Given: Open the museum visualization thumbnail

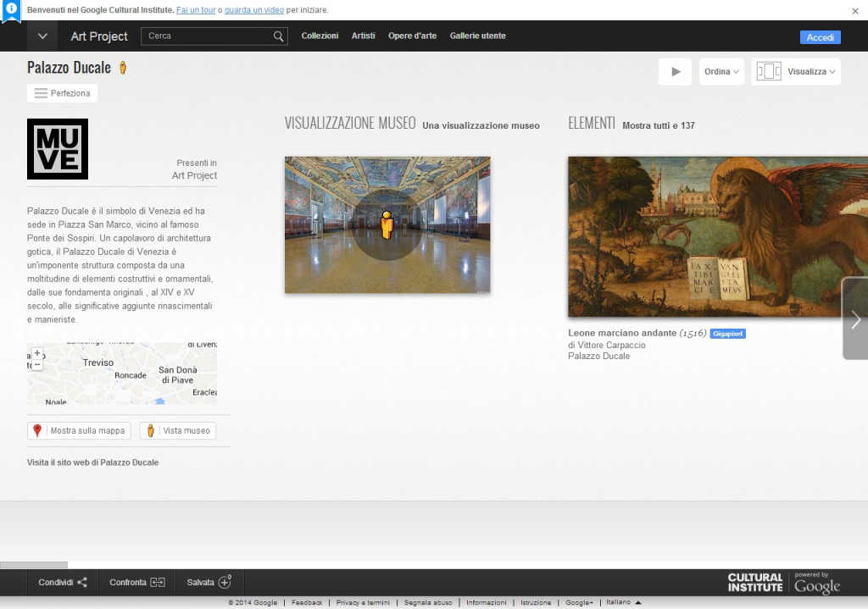Looking at the screenshot, I should pyautogui.click(x=387, y=224).
